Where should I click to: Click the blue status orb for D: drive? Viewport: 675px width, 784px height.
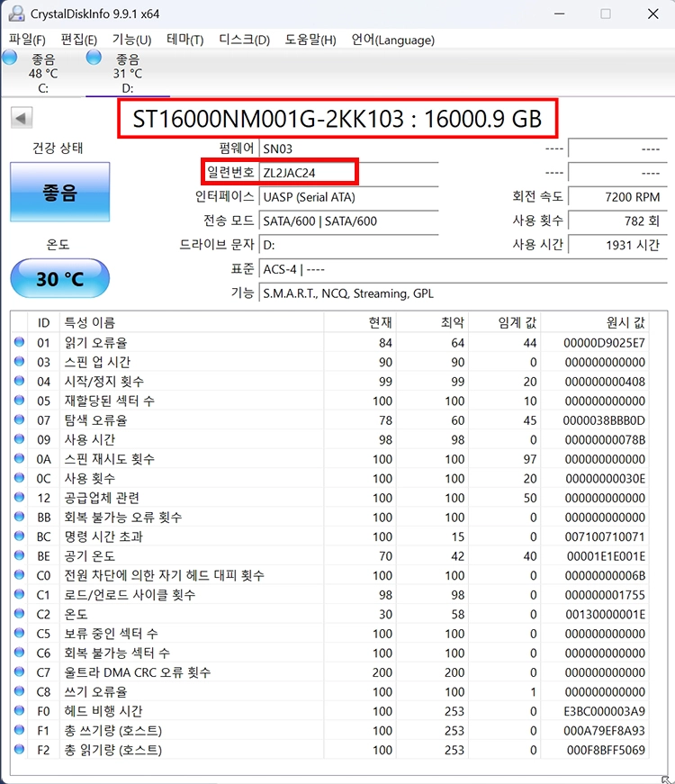point(94,58)
